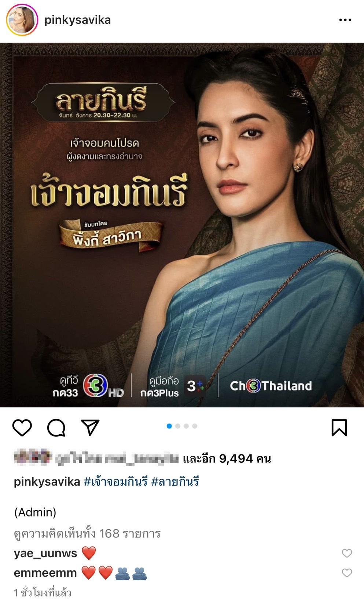
Task: Open the pinkysavika profile picture story
Action: 22,20
